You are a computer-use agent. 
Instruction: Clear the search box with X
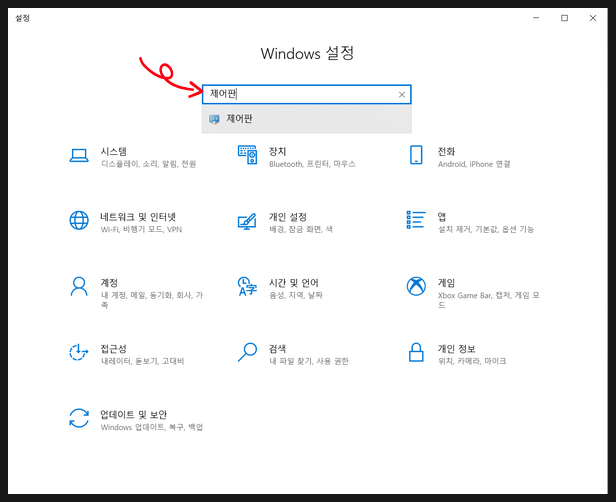point(402,95)
